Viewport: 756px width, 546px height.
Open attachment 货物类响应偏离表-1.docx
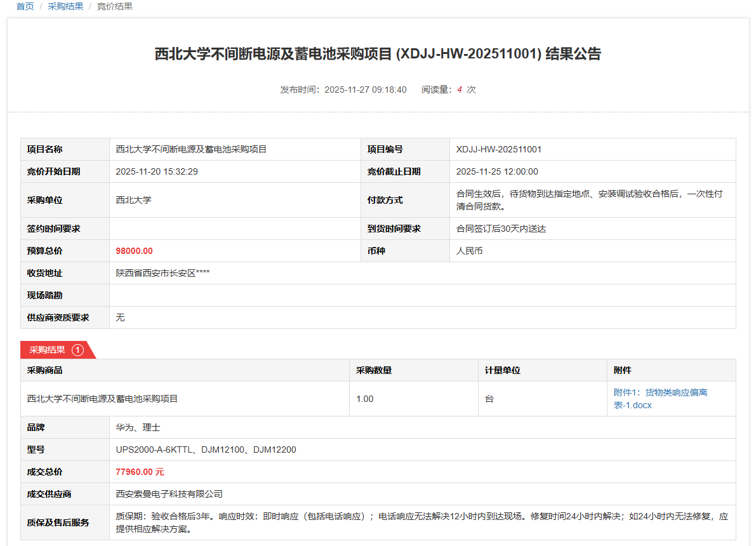tap(660, 399)
